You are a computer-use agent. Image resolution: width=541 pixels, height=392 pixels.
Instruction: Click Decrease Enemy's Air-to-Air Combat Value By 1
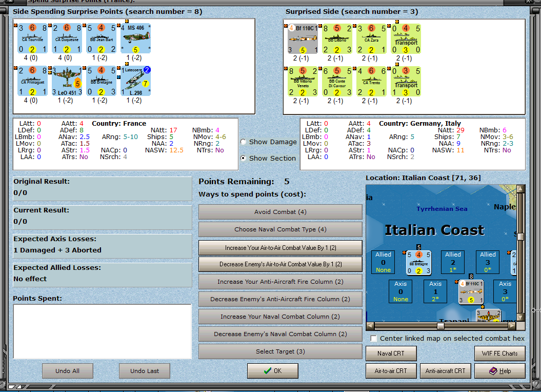(280, 264)
